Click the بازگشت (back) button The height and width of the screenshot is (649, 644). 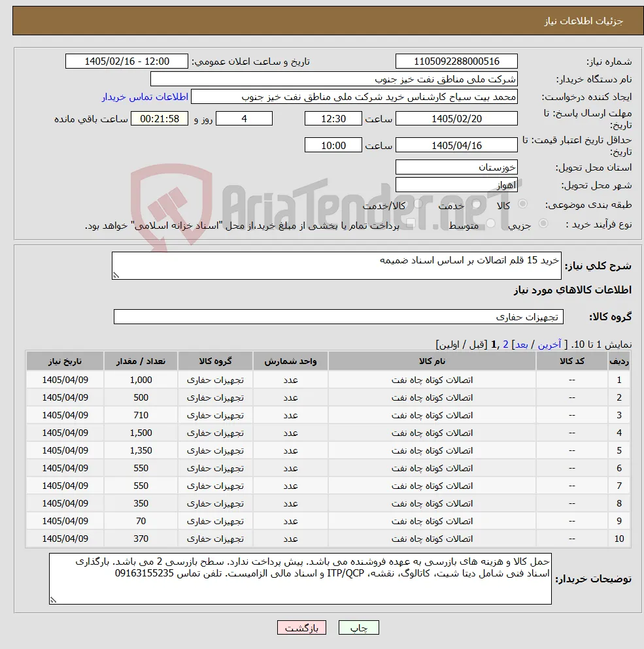click(301, 627)
